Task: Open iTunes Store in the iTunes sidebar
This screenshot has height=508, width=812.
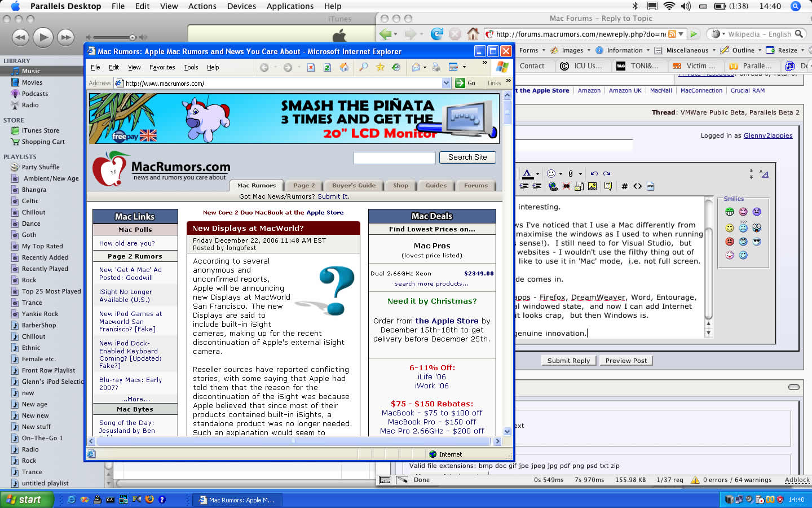Action: coord(40,130)
